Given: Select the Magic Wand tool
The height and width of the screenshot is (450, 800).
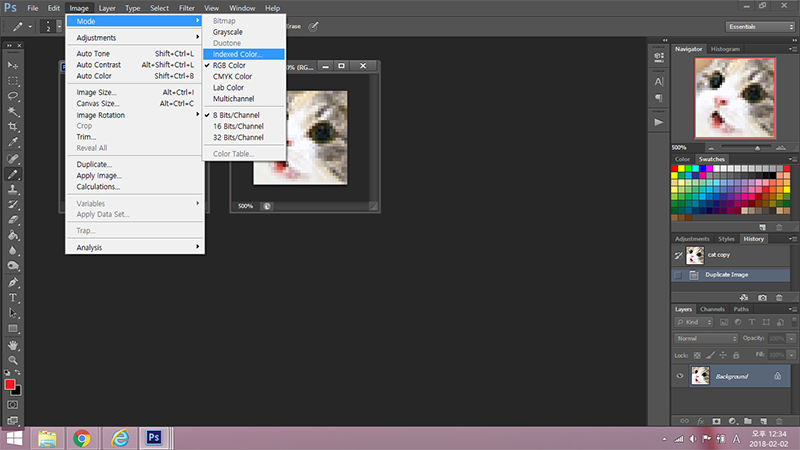Looking at the screenshot, I should (13, 111).
